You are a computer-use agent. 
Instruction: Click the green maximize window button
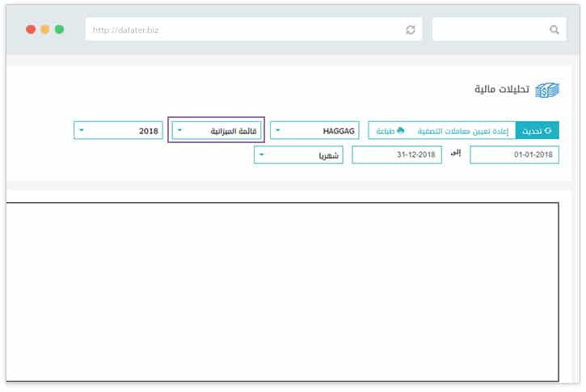(x=59, y=30)
